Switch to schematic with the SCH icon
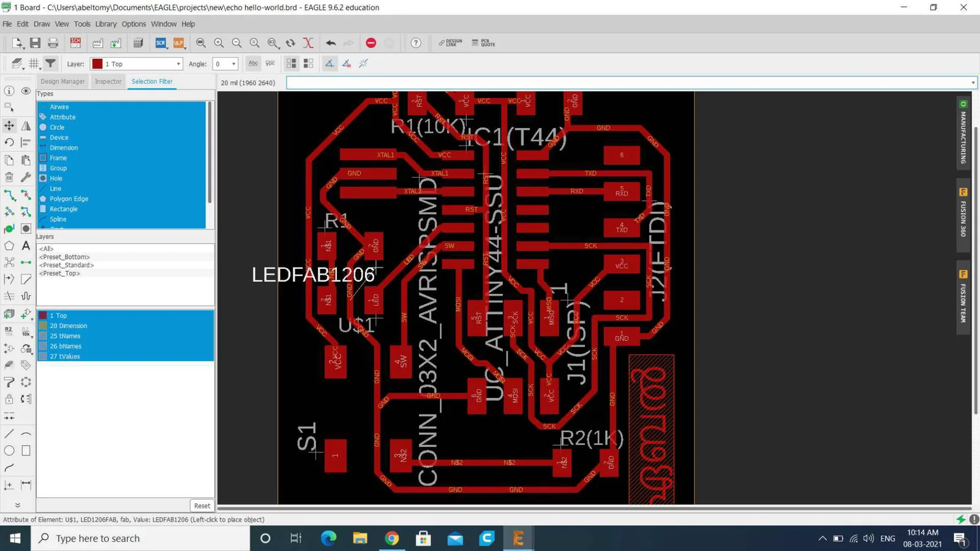This screenshot has width=980, height=551. 75,43
